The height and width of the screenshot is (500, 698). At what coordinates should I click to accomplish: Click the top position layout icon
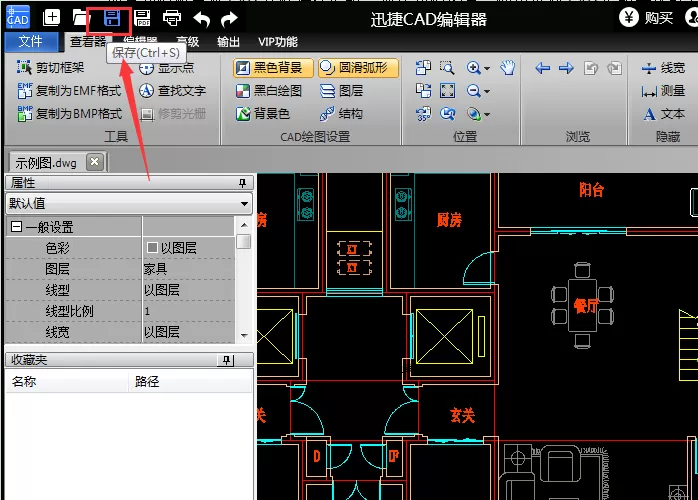[x=423, y=68]
